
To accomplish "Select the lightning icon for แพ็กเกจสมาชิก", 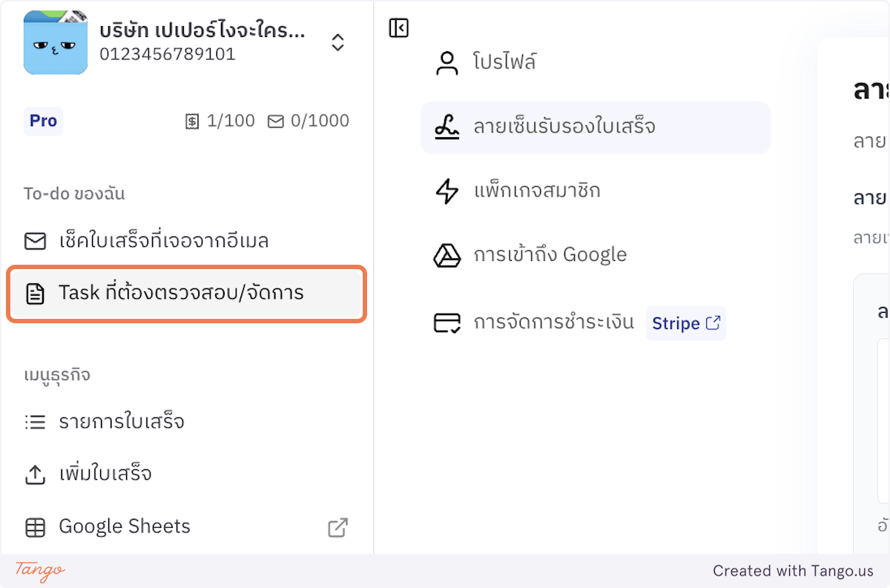I will (448, 191).
